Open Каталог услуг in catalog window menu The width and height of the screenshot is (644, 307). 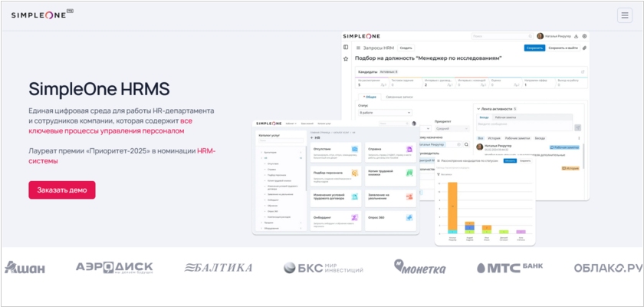point(325,124)
